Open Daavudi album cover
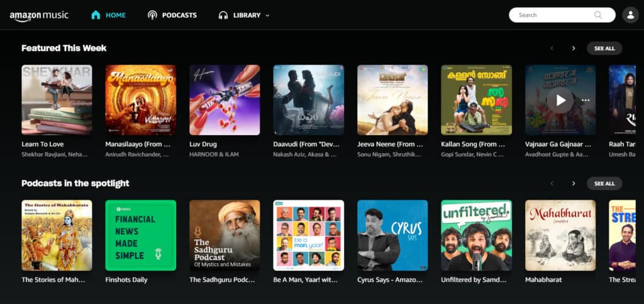Viewport: 644px width, 304px height. click(309, 100)
